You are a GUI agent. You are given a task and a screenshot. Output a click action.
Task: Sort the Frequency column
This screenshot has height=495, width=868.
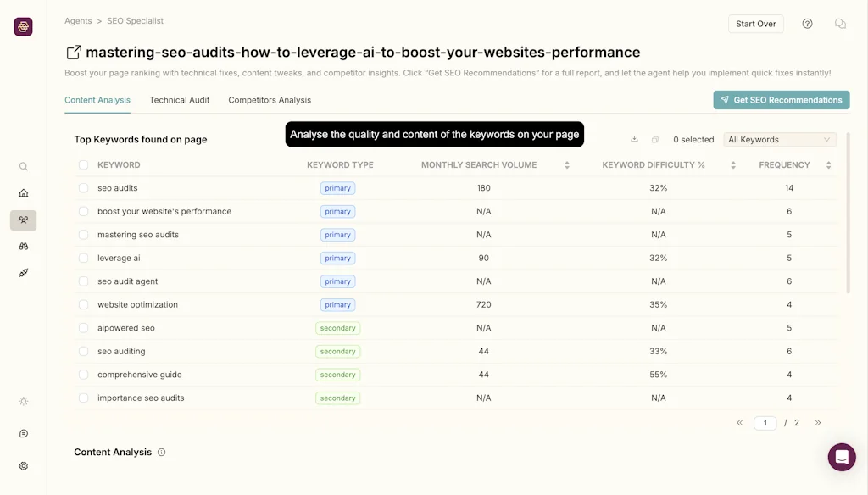pyautogui.click(x=828, y=165)
